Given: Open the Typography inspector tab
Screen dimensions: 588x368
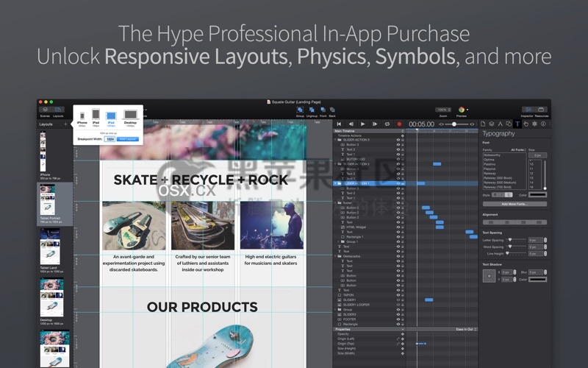Looking at the screenshot, I should pyautogui.click(x=517, y=124).
